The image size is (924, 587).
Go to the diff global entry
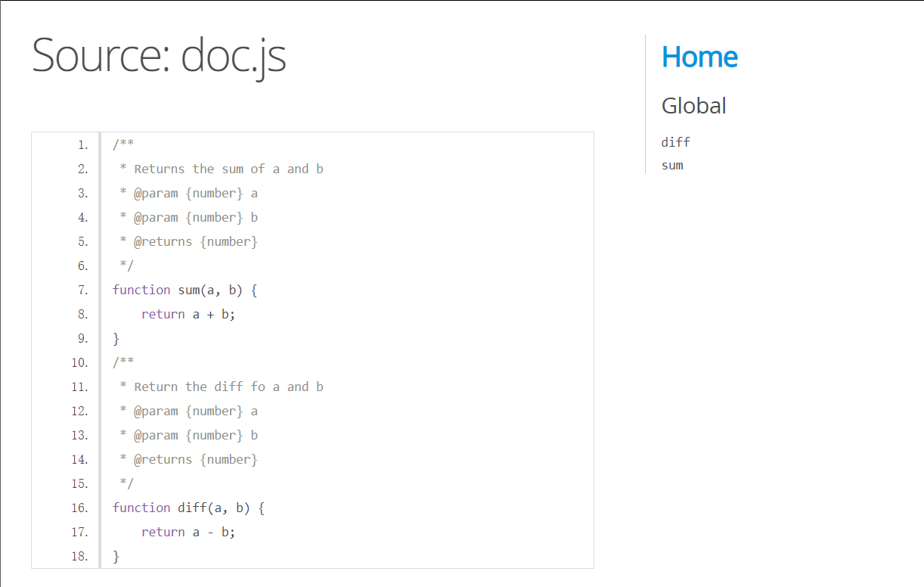click(x=675, y=142)
